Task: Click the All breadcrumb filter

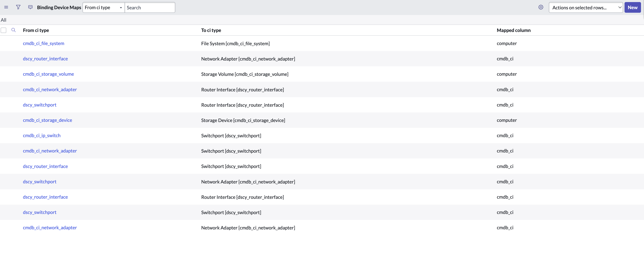Action: (4, 20)
